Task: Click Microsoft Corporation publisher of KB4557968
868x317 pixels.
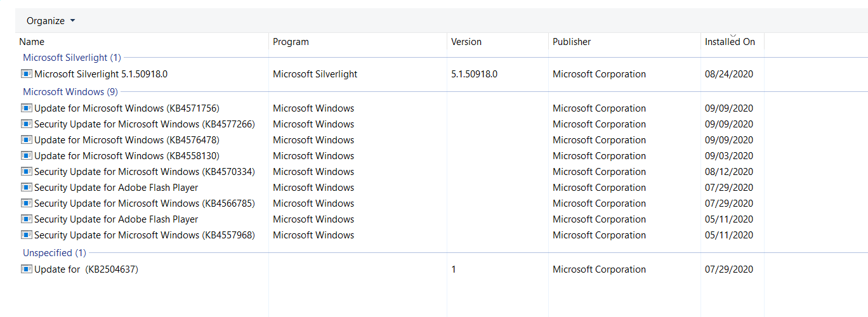Action: pos(599,235)
